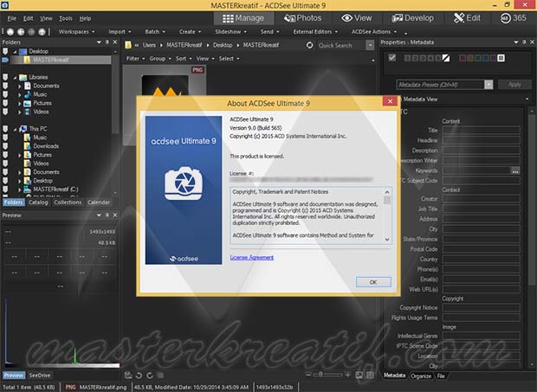The height and width of the screenshot is (392, 537).
Task: Open the Import dropdown menu
Action: coord(120,32)
